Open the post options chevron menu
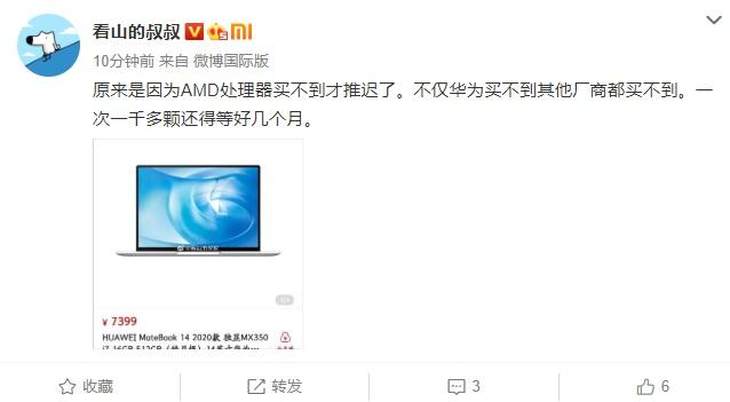730x402 pixels. tap(713, 20)
